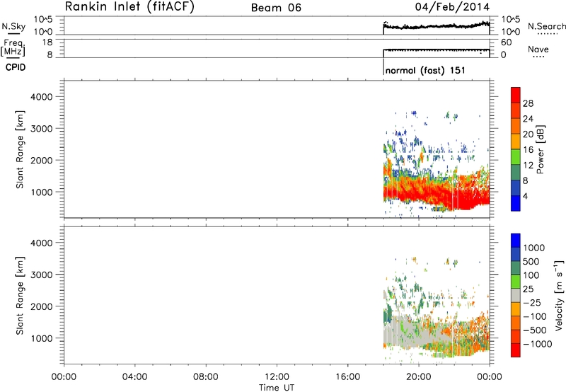The height and width of the screenshot is (392, 566).
Task: Click the "Power [dB]" color bar title
Action: click(x=540, y=149)
